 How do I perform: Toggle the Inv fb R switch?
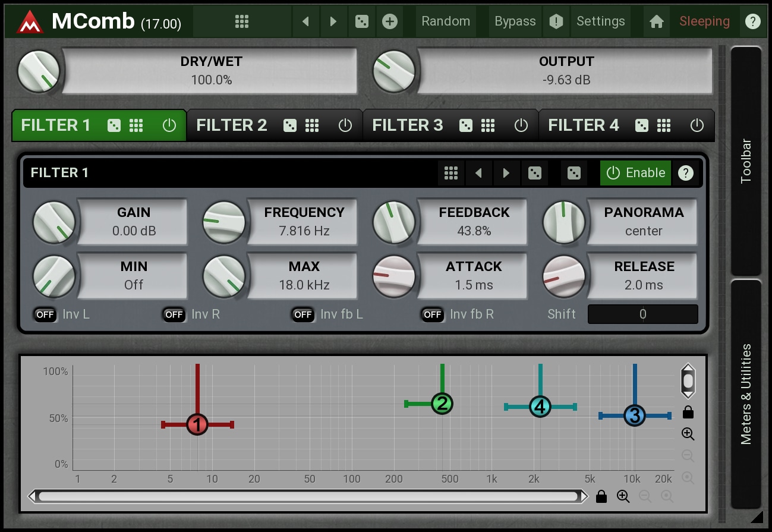(x=432, y=314)
